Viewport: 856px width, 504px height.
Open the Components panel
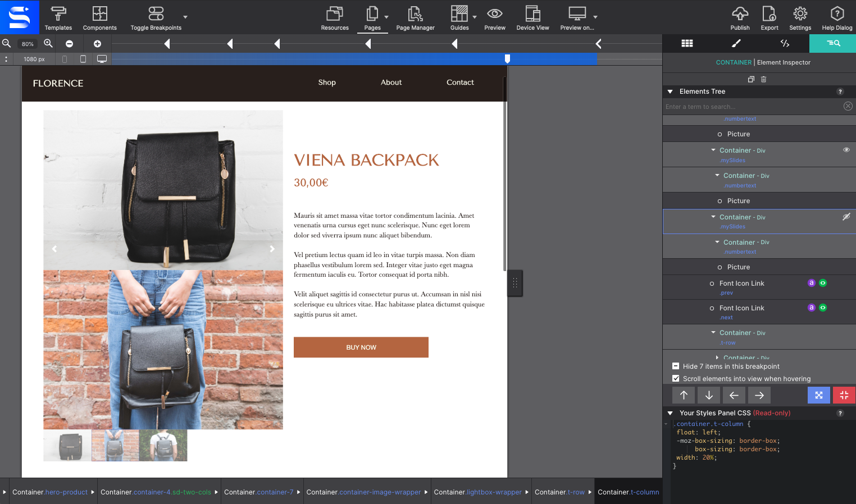coord(99,18)
